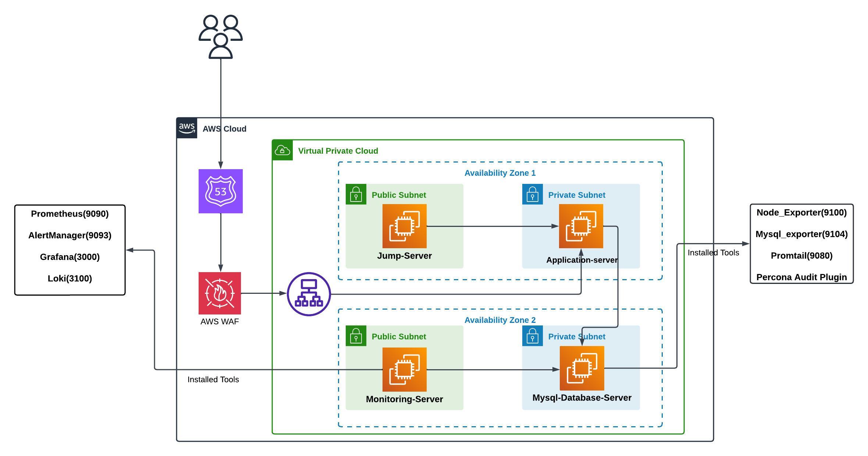
Task: Expand the Availability Zone 1 container
Action: [500, 172]
